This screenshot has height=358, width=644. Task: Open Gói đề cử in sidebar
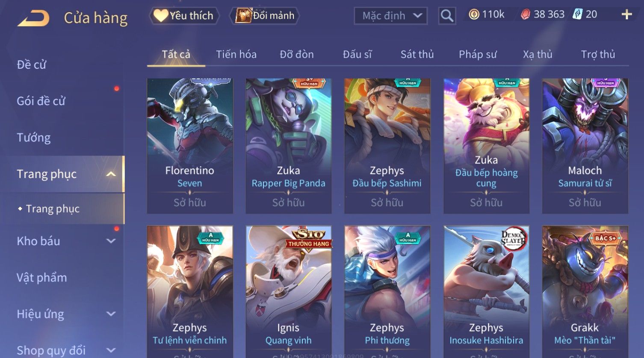click(41, 101)
